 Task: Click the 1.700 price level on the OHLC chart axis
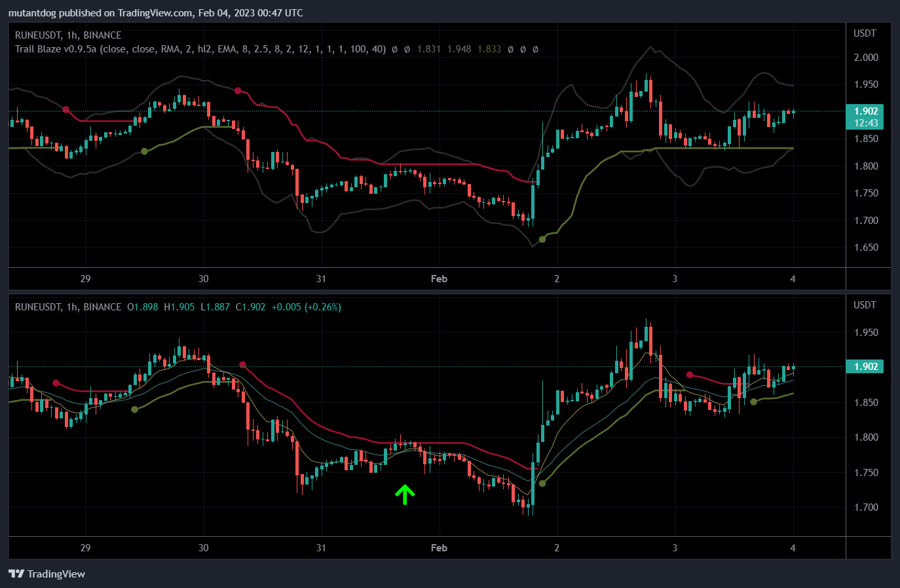[x=866, y=507]
